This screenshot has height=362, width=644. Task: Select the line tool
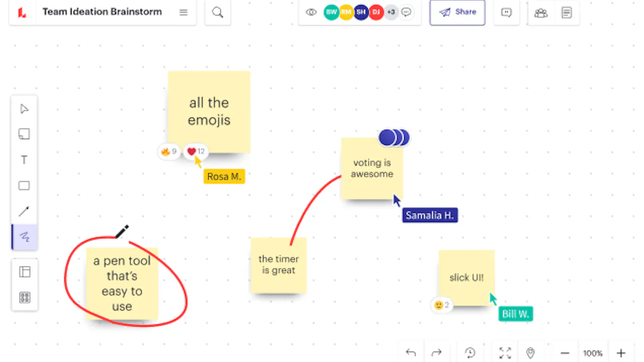pos(24,211)
